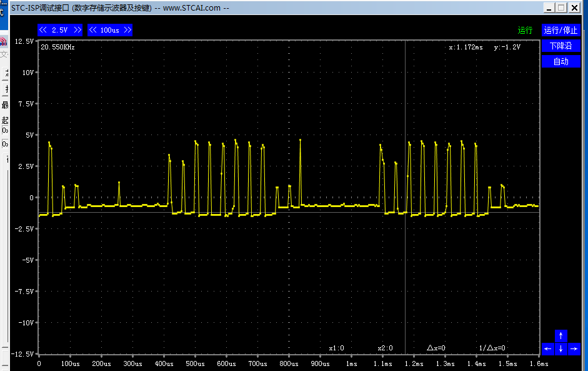Click the green 运行 status label
Image resolution: width=588 pixels, height=371 pixels.
coord(525,30)
